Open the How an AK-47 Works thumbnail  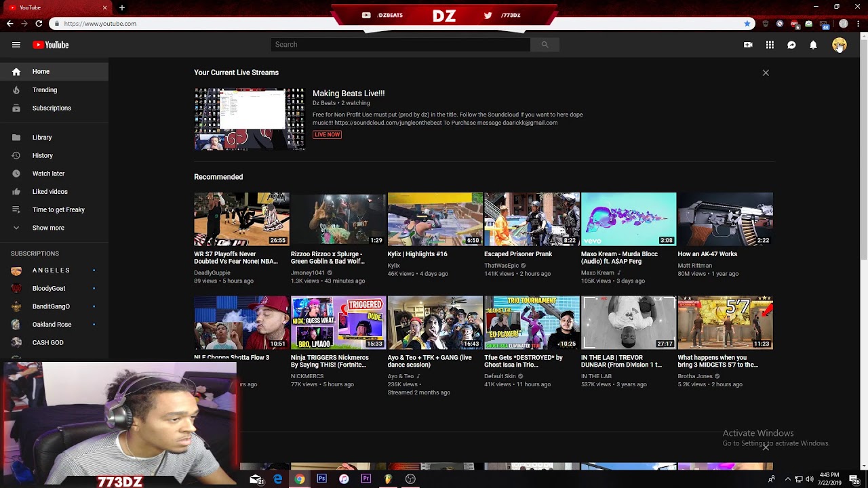click(x=726, y=219)
